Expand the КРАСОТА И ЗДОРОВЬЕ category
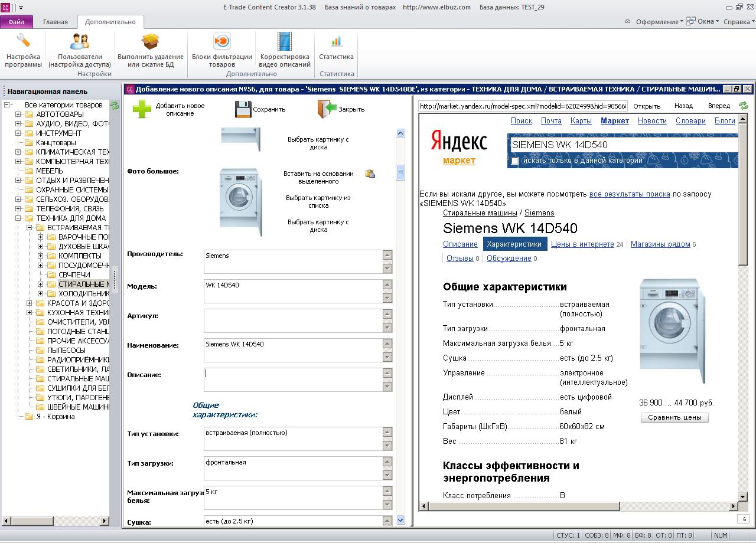 [30, 303]
